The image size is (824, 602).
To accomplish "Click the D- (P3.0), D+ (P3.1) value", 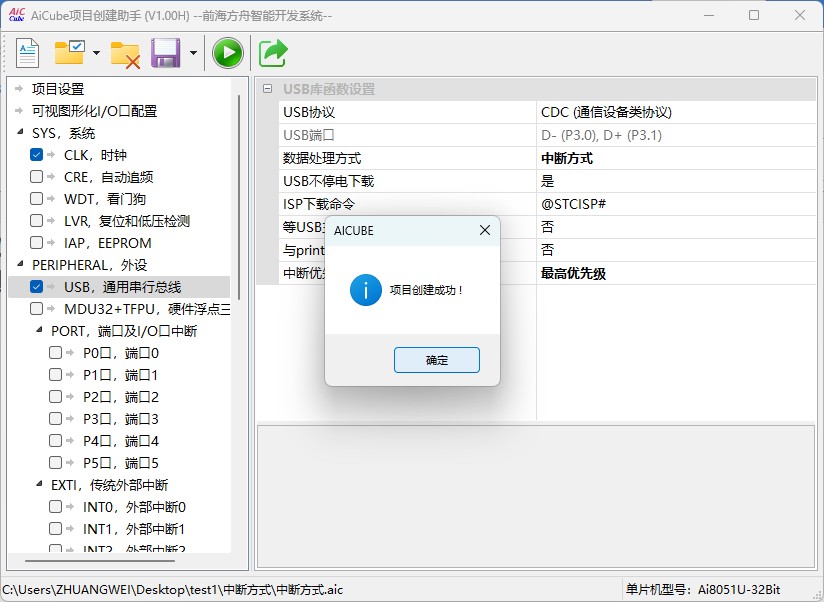I will pos(601,135).
